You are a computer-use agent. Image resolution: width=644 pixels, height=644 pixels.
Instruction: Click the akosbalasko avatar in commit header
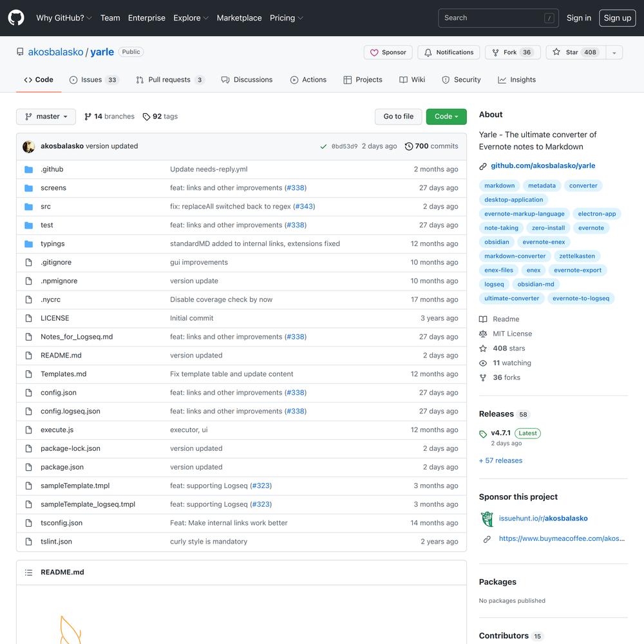click(x=29, y=146)
